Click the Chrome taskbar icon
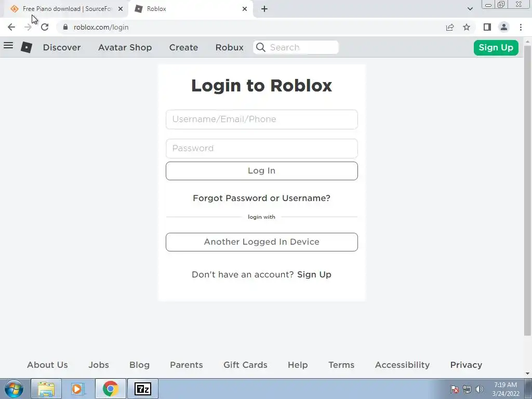This screenshot has width=532, height=399. click(x=111, y=389)
